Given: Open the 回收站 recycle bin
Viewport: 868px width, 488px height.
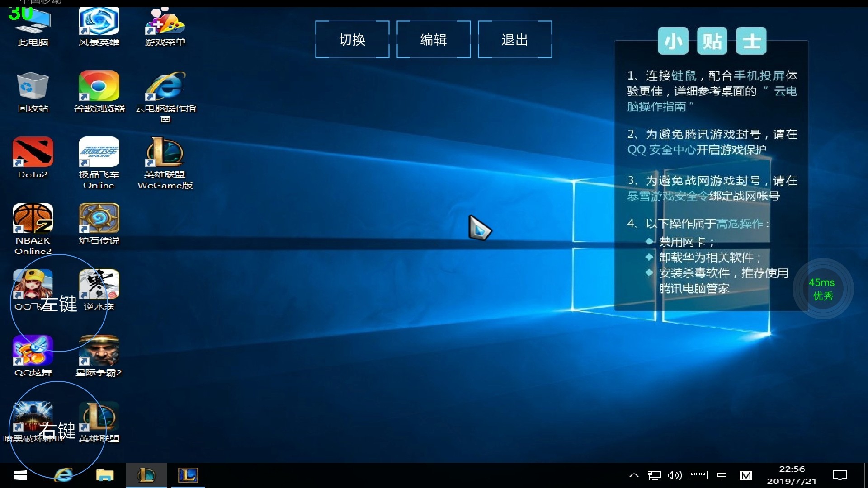Looking at the screenshot, I should 33,92.
